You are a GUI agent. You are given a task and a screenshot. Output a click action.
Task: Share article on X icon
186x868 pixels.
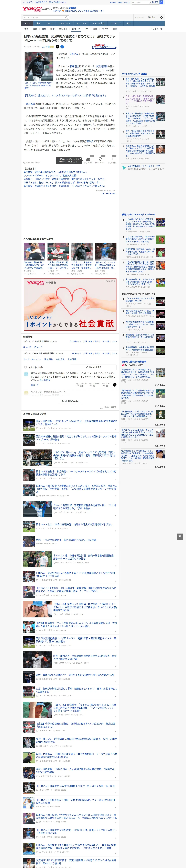[x=57, y=47]
